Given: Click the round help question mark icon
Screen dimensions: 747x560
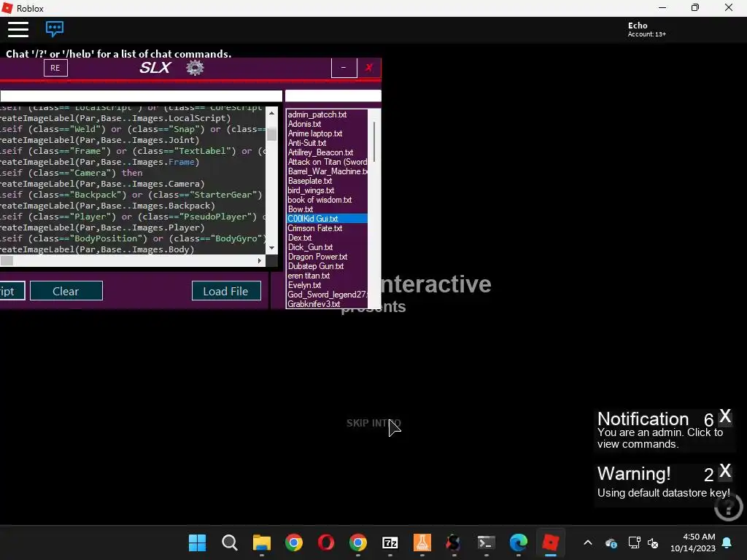Looking at the screenshot, I should [x=729, y=508].
